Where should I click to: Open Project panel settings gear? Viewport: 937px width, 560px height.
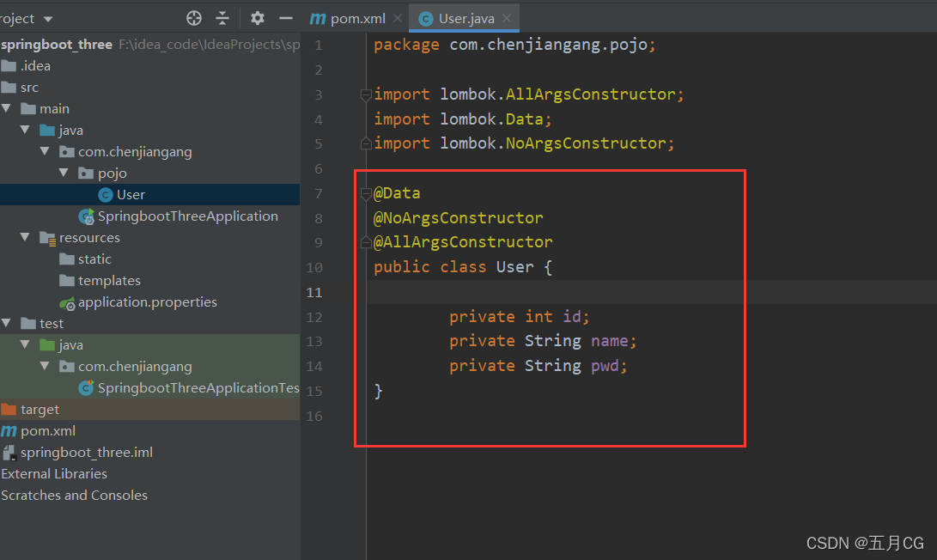click(x=258, y=19)
